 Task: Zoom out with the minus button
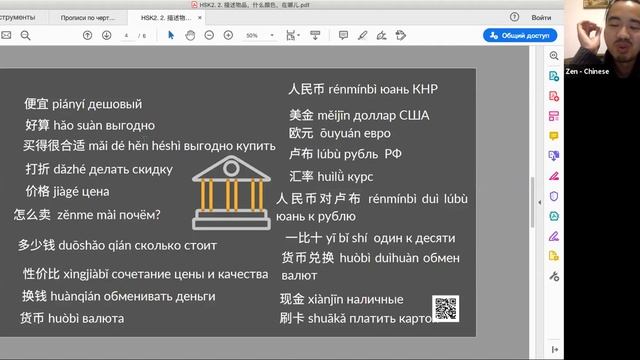coord(209,36)
